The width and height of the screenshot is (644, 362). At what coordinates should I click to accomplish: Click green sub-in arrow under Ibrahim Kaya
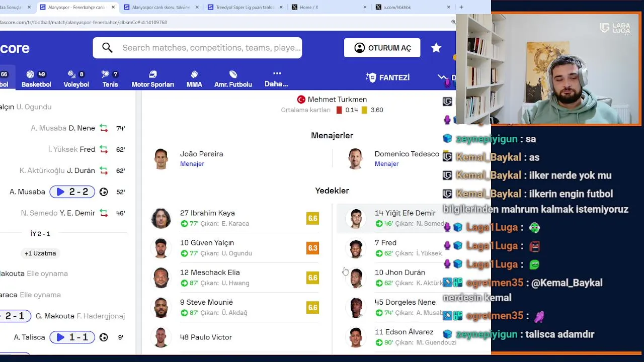point(184,224)
